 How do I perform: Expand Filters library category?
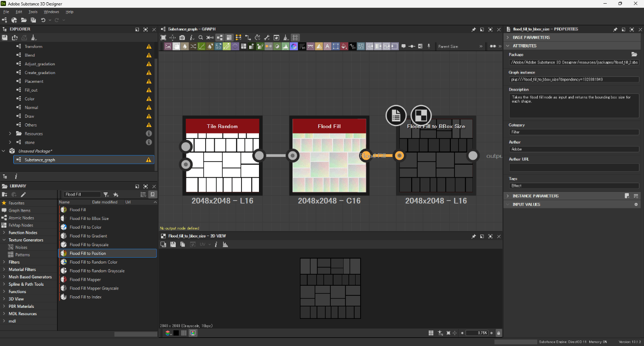[x=4, y=262]
